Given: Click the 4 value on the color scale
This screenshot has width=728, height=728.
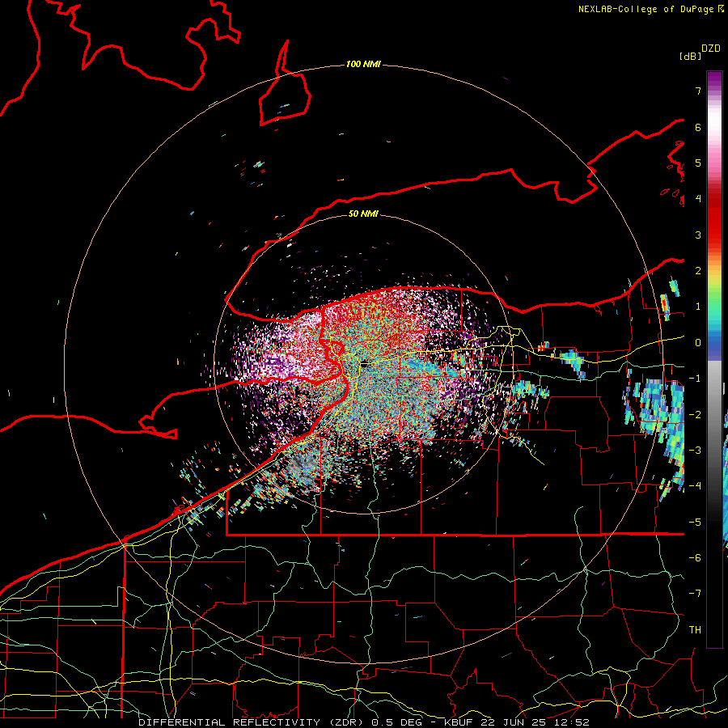Looking at the screenshot, I should tap(698, 199).
